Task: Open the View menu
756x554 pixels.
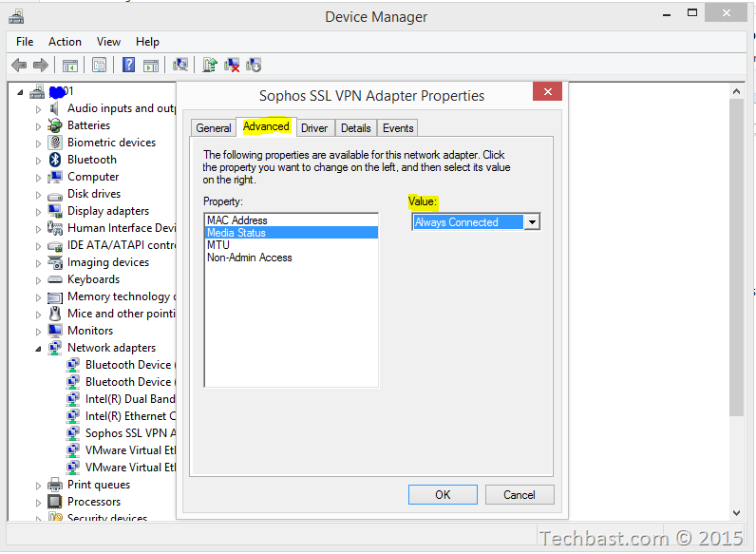Action: 108,42
